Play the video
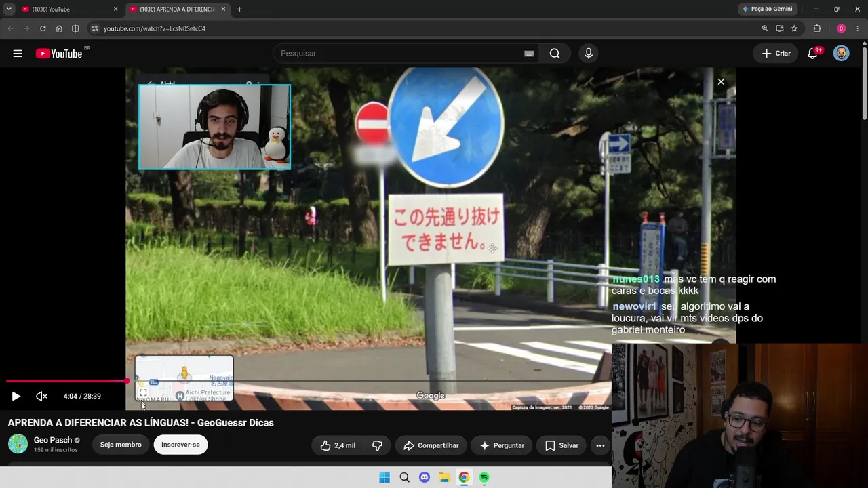 click(x=16, y=396)
